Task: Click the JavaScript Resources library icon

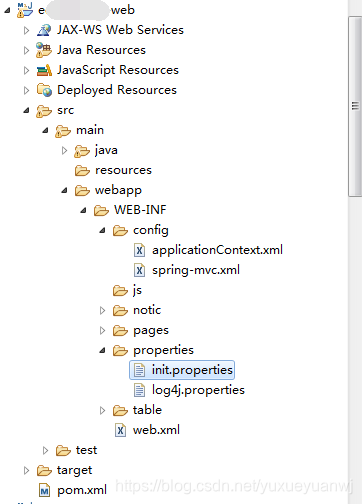Action: tap(44, 70)
